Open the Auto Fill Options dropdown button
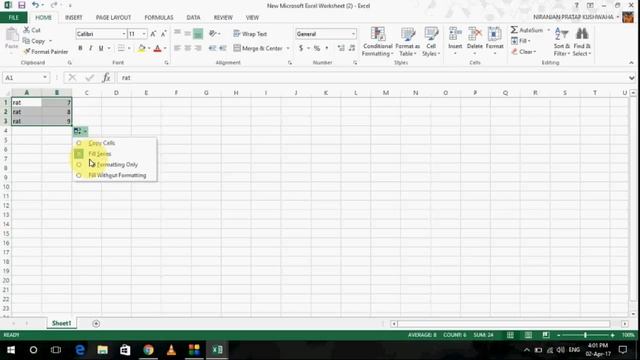Viewport: 640px width, 360px height. (80, 131)
